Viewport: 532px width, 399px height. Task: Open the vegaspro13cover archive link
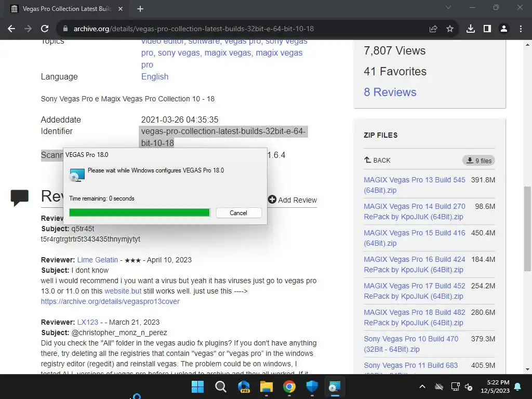110,301
